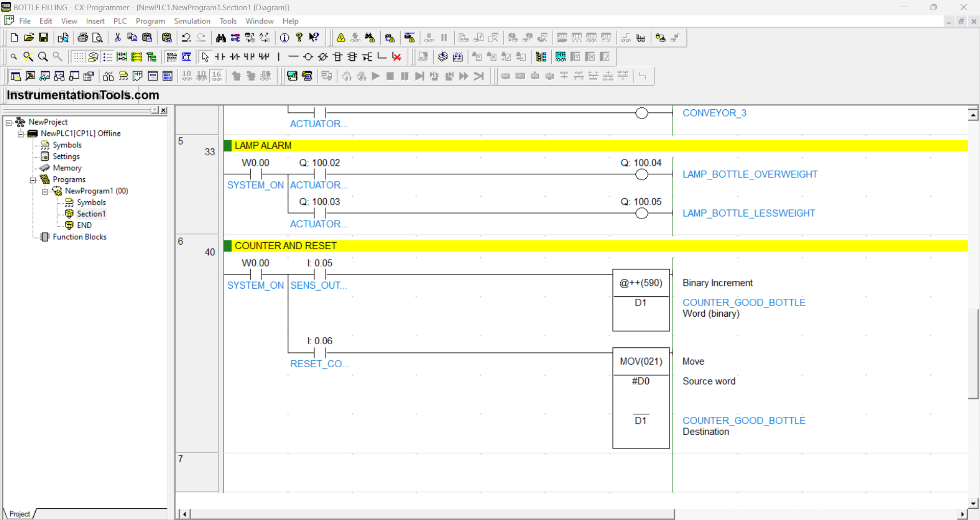Click the horizontal scrollbar thumb
Image resolution: width=980 pixels, height=520 pixels.
pyautogui.click(x=433, y=514)
